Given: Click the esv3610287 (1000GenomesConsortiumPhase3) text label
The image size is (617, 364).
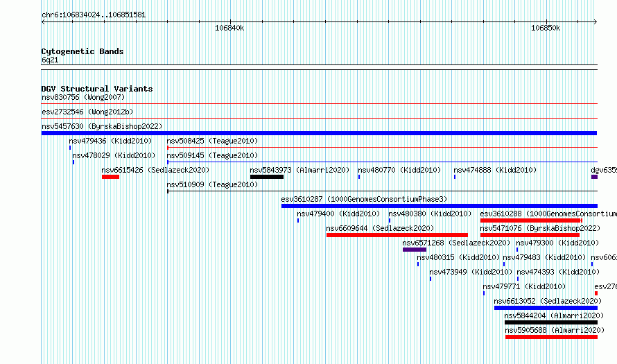Looking at the screenshot, I should 364,199.
